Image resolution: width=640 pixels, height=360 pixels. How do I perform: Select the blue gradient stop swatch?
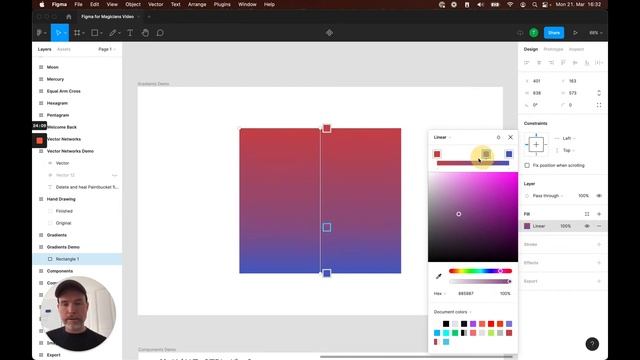click(x=509, y=154)
